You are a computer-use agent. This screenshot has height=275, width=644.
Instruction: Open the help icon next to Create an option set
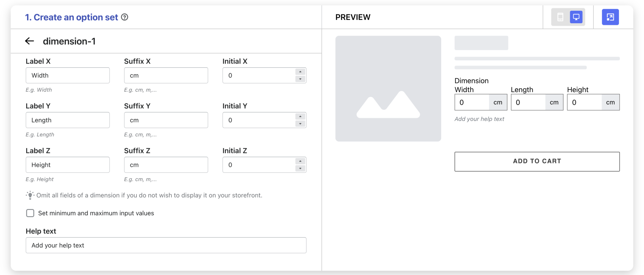tap(125, 17)
